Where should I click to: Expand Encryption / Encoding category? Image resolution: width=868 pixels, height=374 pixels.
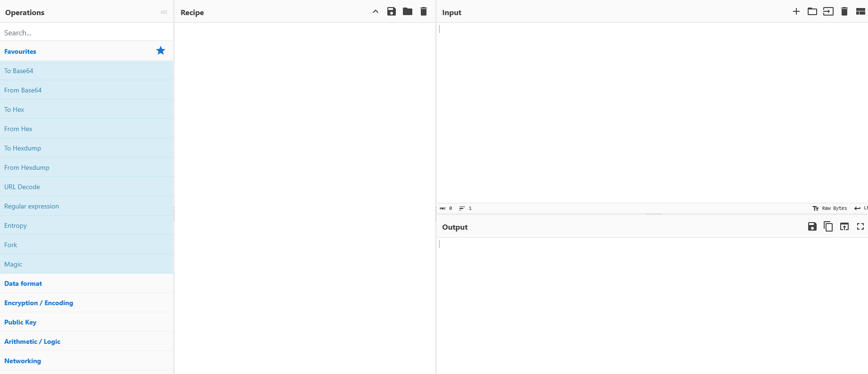pyautogui.click(x=39, y=303)
